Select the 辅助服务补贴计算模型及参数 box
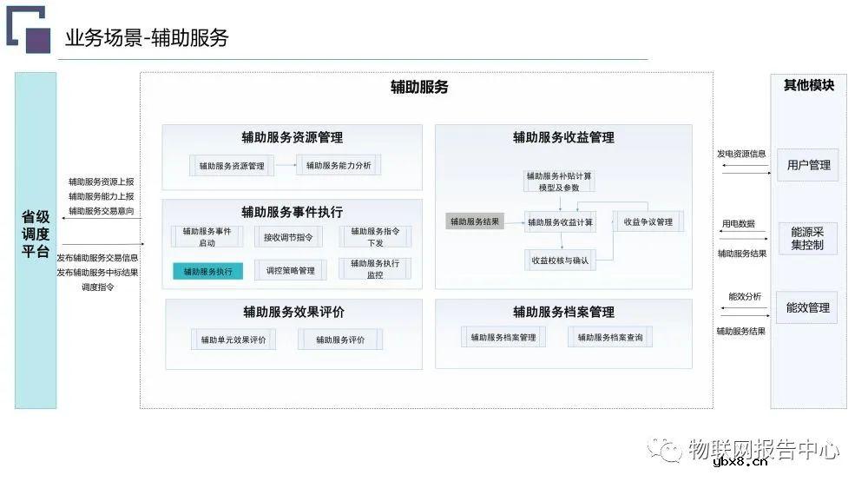 (x=559, y=181)
